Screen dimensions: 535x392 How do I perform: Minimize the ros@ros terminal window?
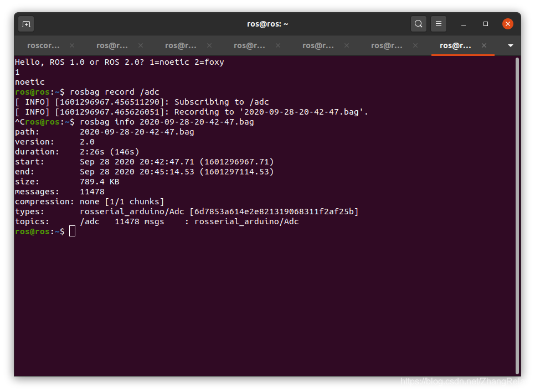464,24
